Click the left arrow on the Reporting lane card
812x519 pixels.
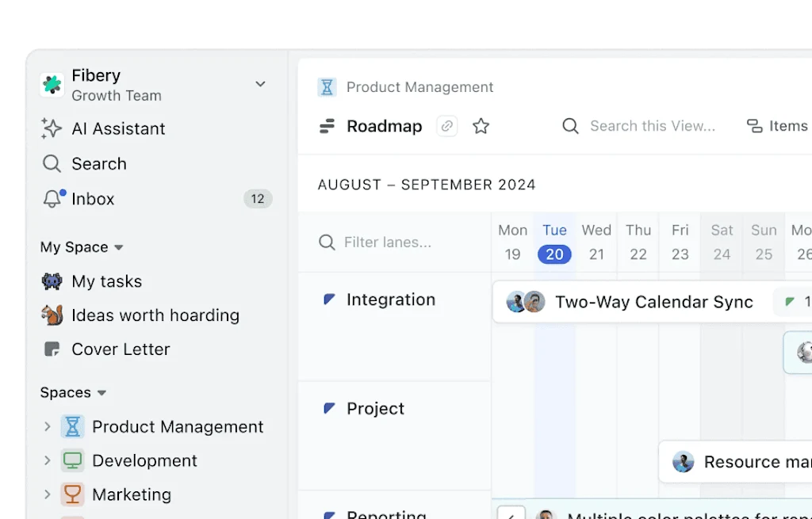[511, 514]
